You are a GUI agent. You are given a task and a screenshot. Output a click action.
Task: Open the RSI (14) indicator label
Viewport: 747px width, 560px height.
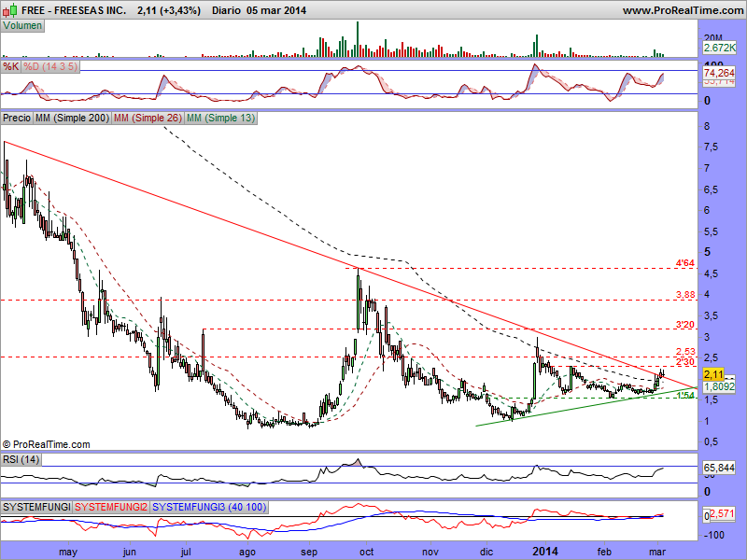point(21,459)
